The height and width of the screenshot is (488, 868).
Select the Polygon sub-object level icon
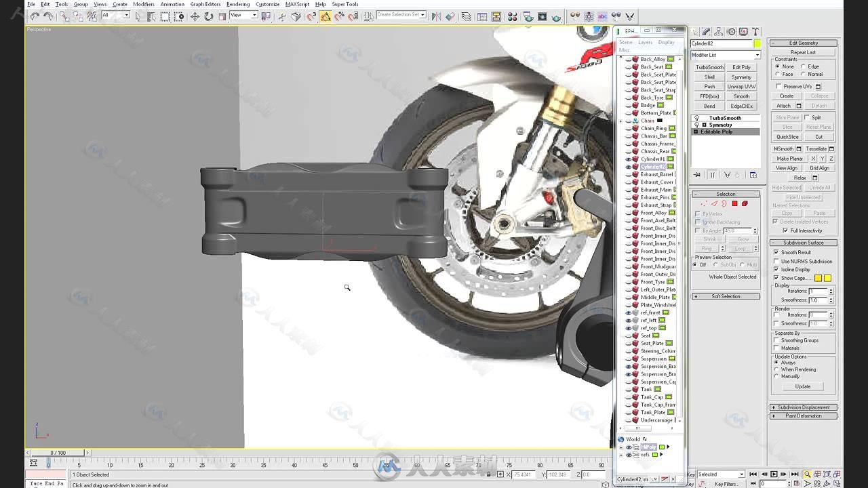pyautogui.click(x=734, y=203)
